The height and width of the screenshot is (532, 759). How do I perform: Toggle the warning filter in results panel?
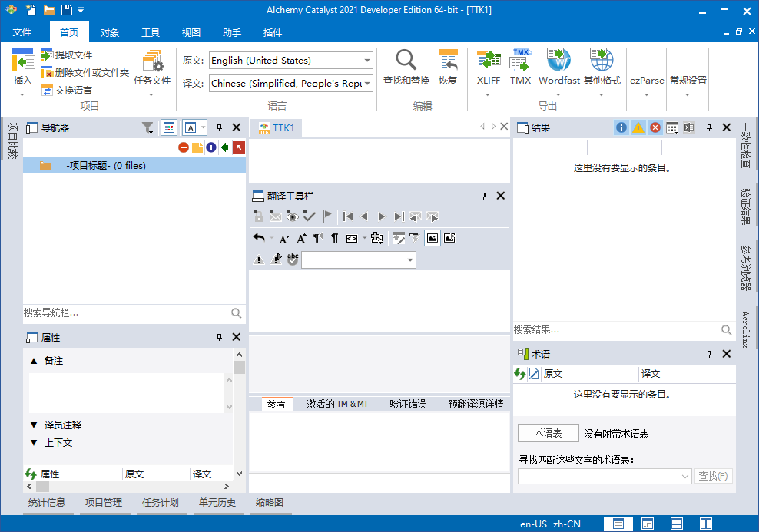tap(638, 127)
